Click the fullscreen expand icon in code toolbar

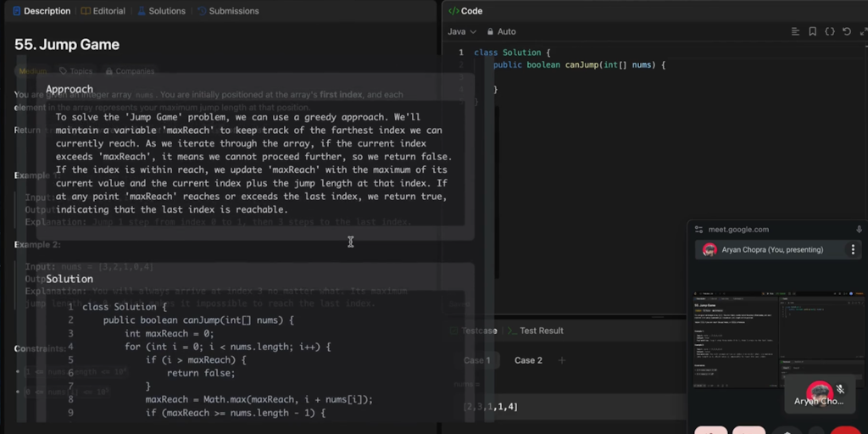[863, 31]
